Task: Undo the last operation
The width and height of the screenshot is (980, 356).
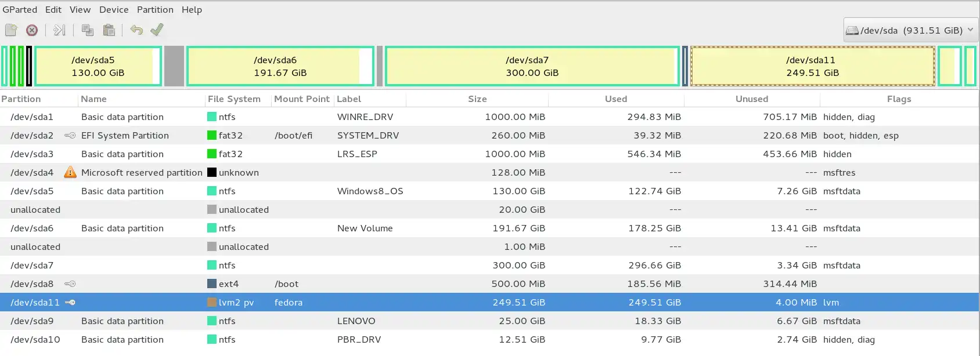Action: point(136,30)
